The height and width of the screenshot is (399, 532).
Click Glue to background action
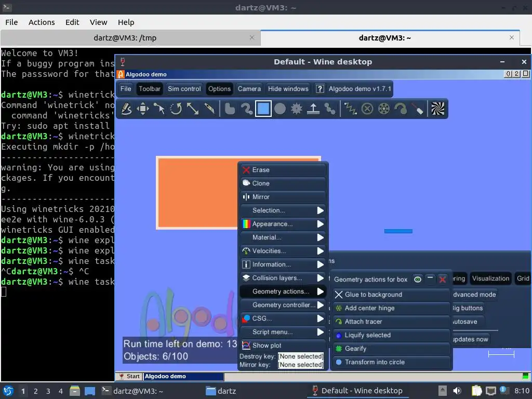pos(392,295)
